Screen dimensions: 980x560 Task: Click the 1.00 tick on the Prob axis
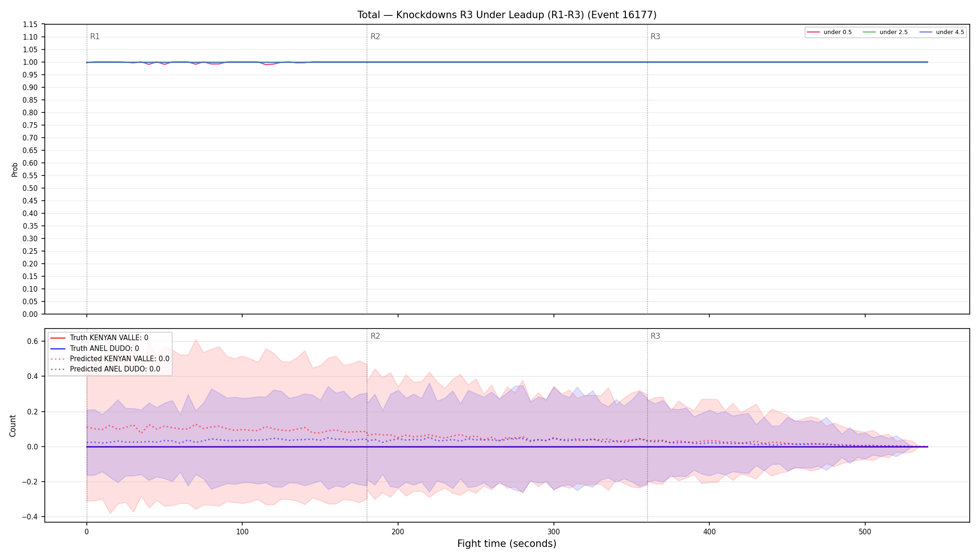pos(30,62)
